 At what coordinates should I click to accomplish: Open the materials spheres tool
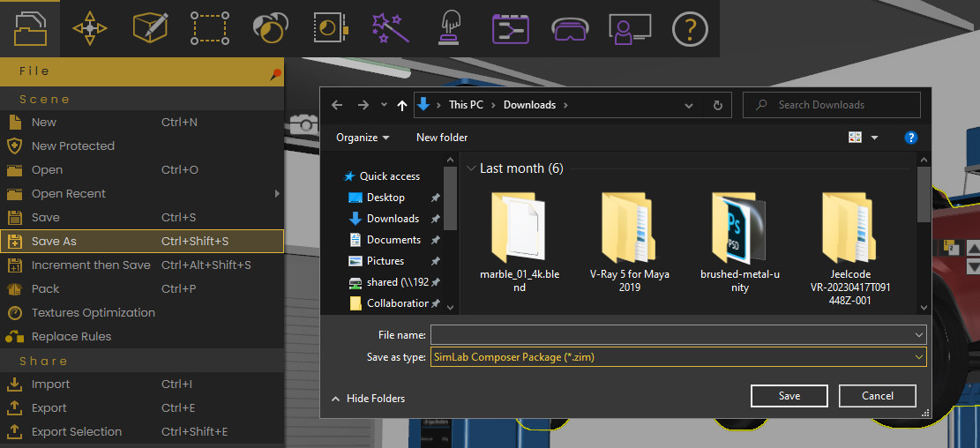coord(270,28)
